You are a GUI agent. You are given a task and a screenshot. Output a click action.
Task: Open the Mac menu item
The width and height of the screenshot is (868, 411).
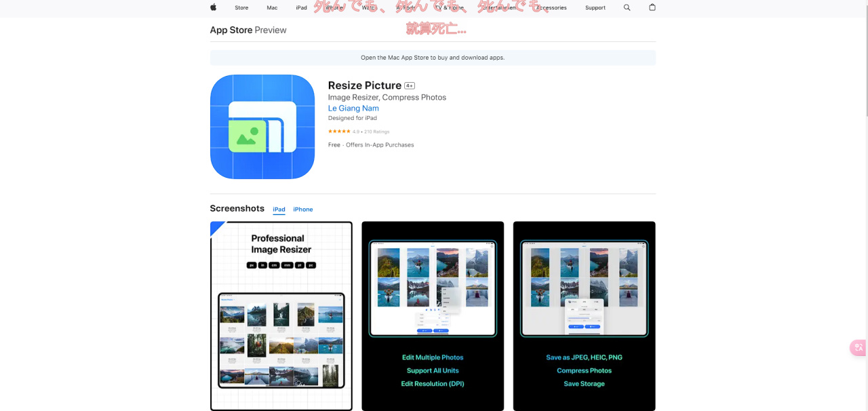(x=272, y=7)
